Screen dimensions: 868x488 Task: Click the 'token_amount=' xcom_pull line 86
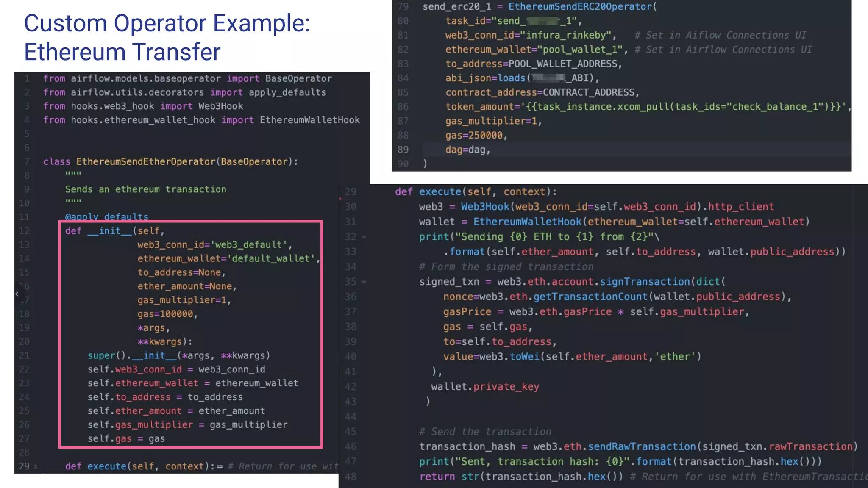click(648, 107)
